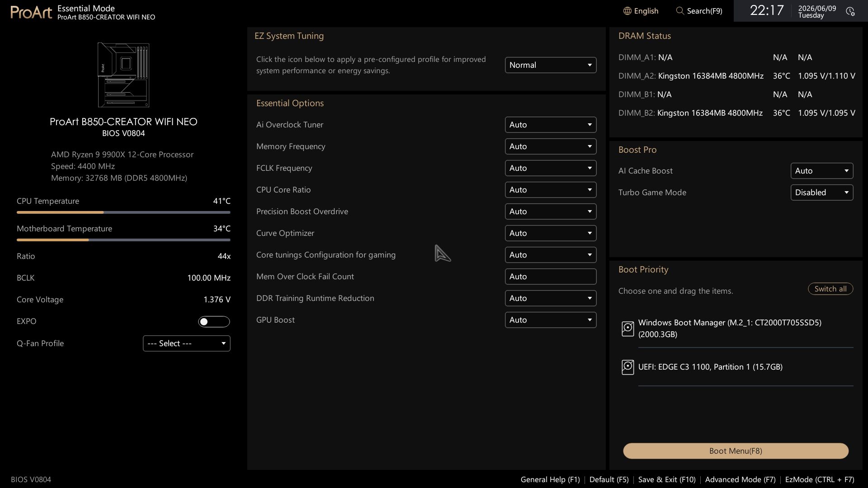Click Save & Exit (F10)
The image size is (868, 488).
pyautogui.click(x=667, y=479)
